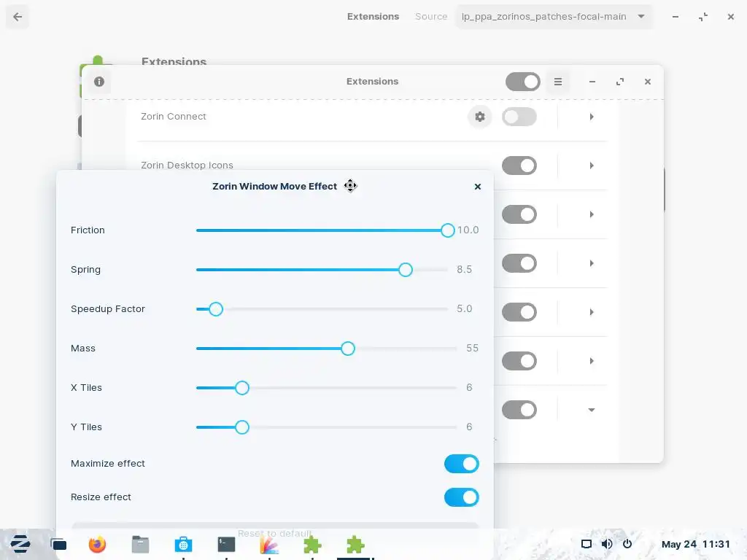Image resolution: width=747 pixels, height=560 pixels.
Task: Collapse the expanded extension row with down arrow
Action: (591, 410)
